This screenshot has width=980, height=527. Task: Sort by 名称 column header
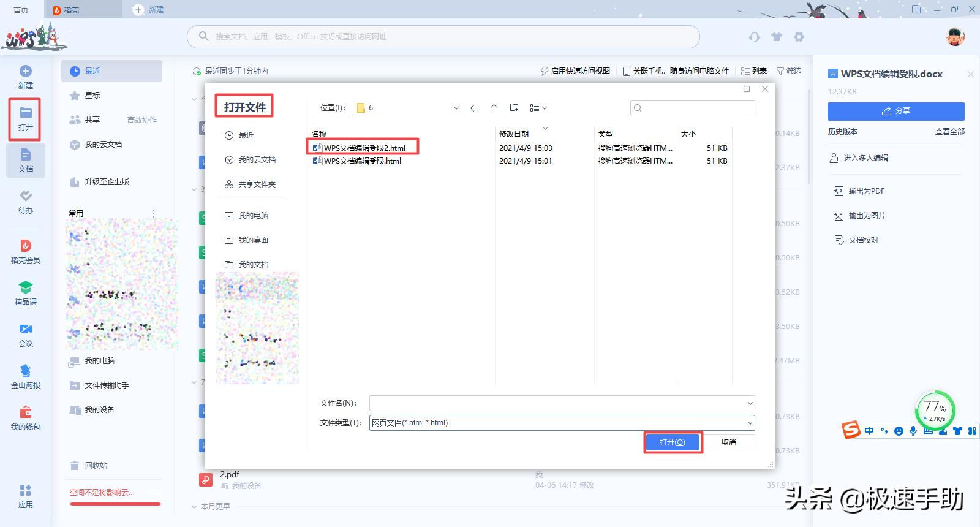[x=319, y=134]
